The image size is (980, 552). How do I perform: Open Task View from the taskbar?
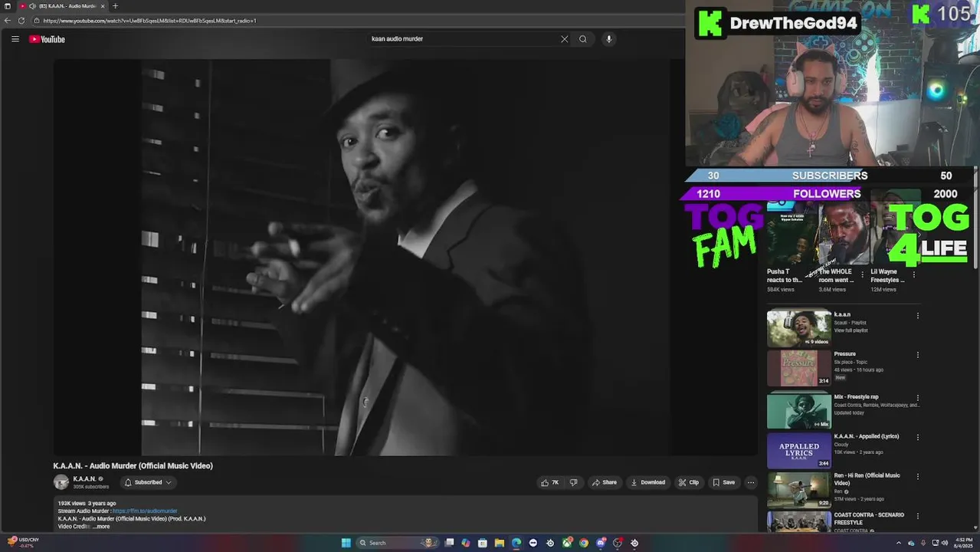point(449,543)
